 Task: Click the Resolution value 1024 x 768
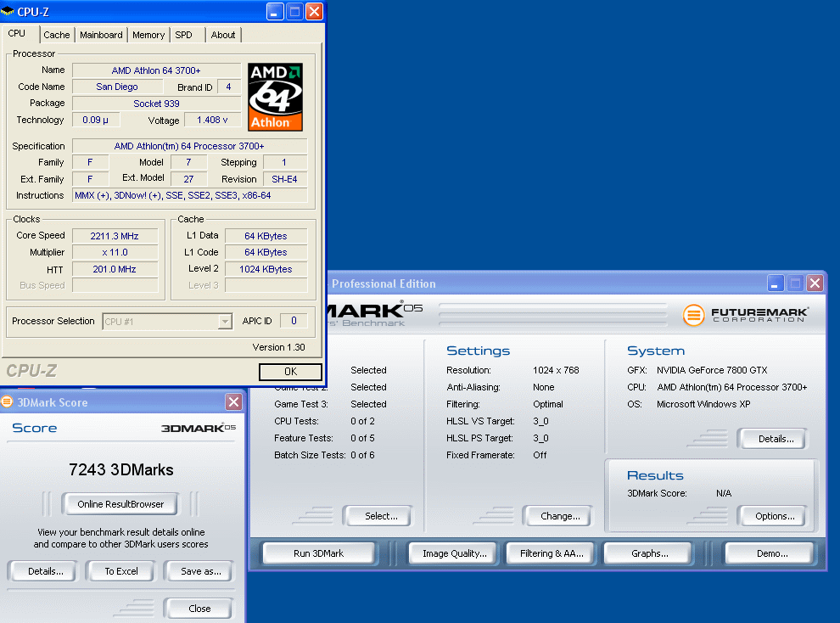tap(556, 370)
